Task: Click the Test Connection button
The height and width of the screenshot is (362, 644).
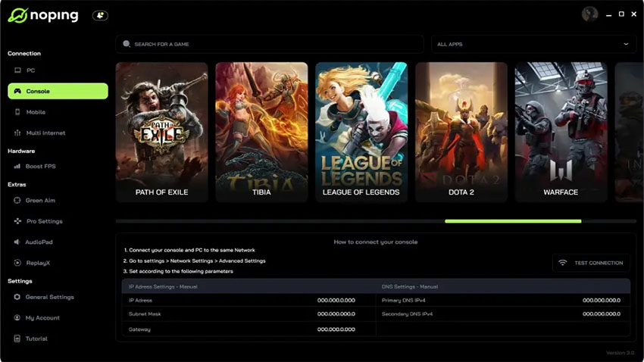Action: point(592,263)
